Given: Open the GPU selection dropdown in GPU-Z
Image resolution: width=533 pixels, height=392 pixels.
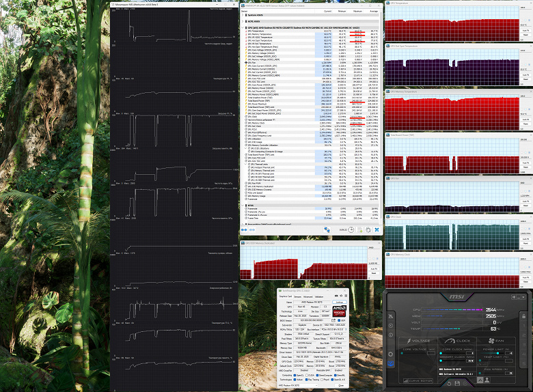Looking at the screenshot, I should coord(298,386).
